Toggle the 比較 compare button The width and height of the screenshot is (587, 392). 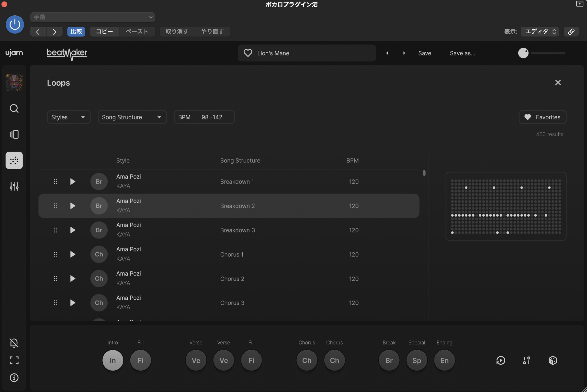76,32
